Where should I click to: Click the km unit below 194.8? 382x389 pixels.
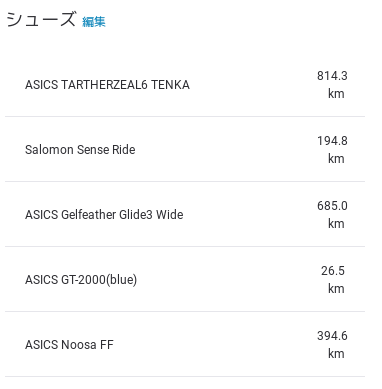click(336, 159)
